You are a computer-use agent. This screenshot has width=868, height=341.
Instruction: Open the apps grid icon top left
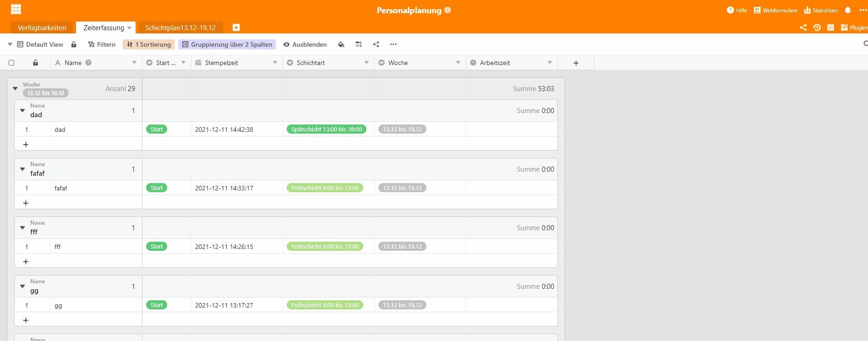pyautogui.click(x=16, y=9)
